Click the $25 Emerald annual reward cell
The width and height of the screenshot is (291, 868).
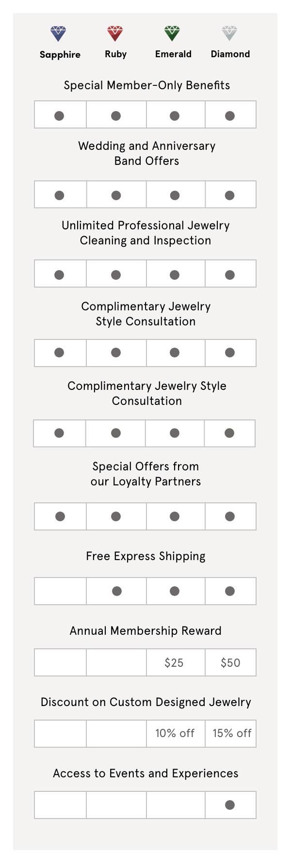174,662
